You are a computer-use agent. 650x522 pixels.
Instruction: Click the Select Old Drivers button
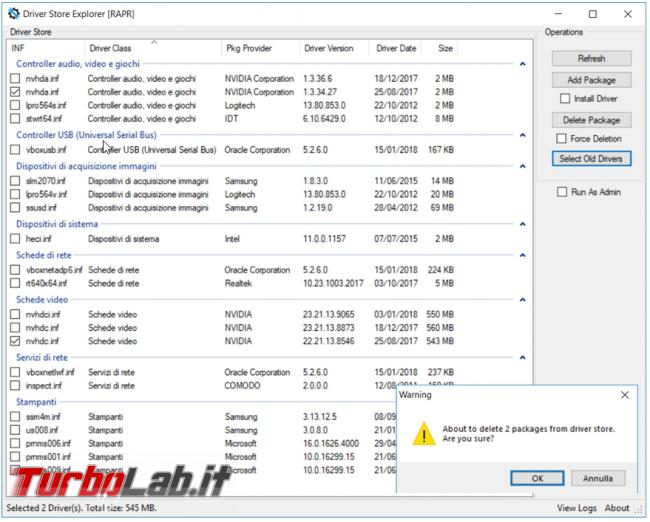coord(592,159)
